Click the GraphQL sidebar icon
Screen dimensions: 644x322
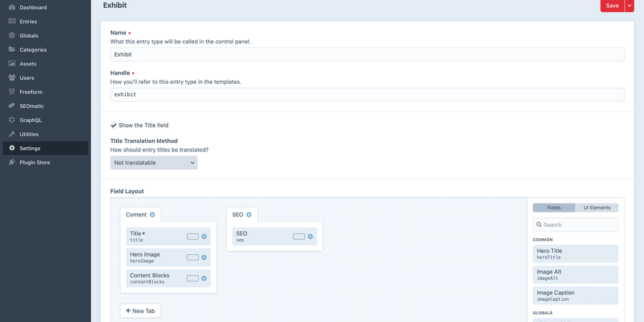[x=12, y=120]
